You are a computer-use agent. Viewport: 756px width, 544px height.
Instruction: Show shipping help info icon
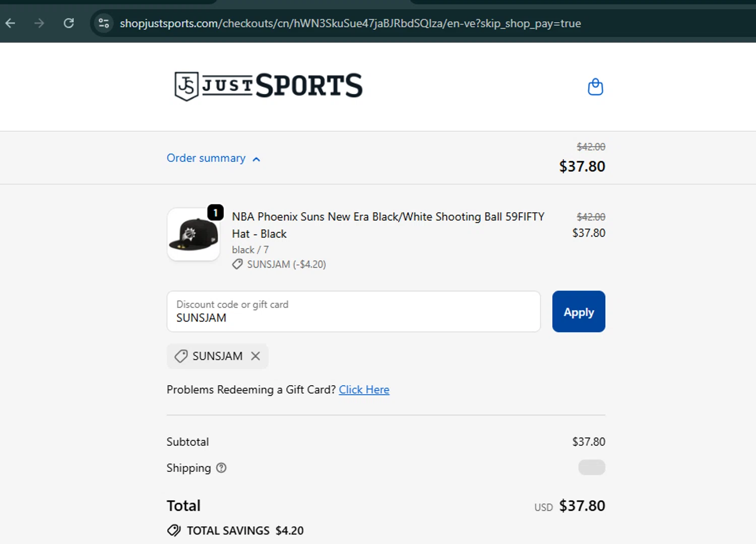tap(221, 468)
